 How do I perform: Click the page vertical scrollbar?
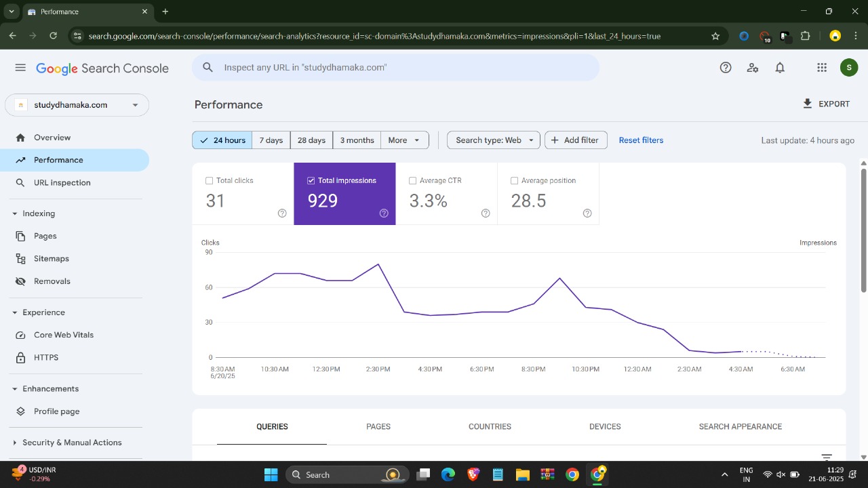tap(863, 230)
